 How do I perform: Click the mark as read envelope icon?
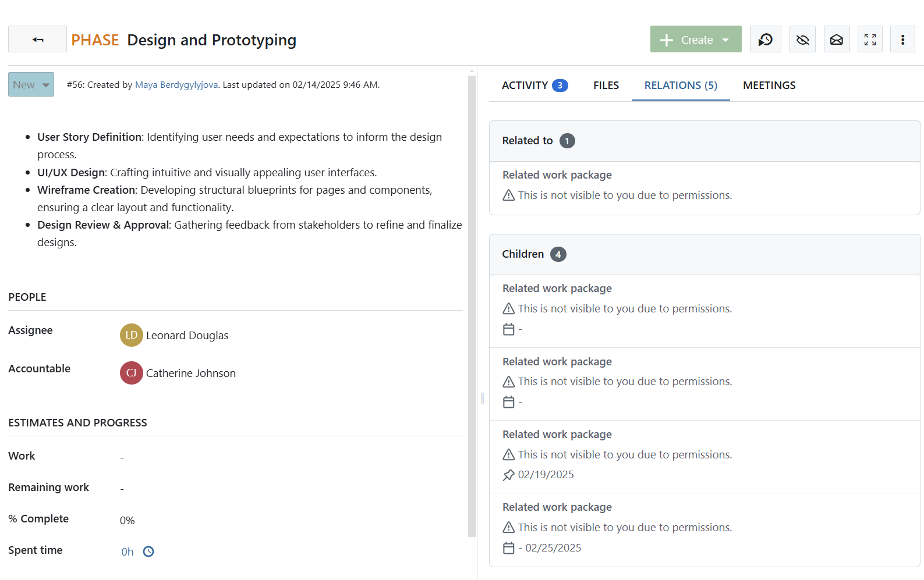click(x=836, y=40)
